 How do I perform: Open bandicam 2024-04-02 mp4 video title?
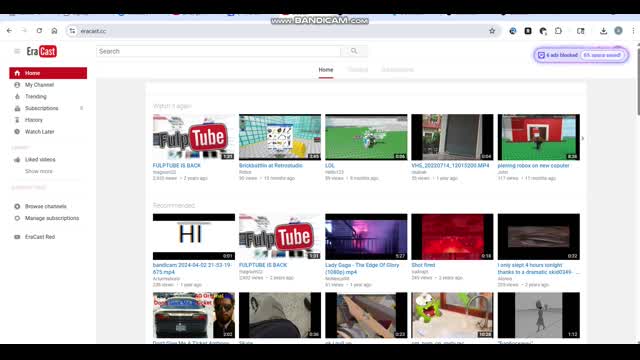[x=192, y=269]
